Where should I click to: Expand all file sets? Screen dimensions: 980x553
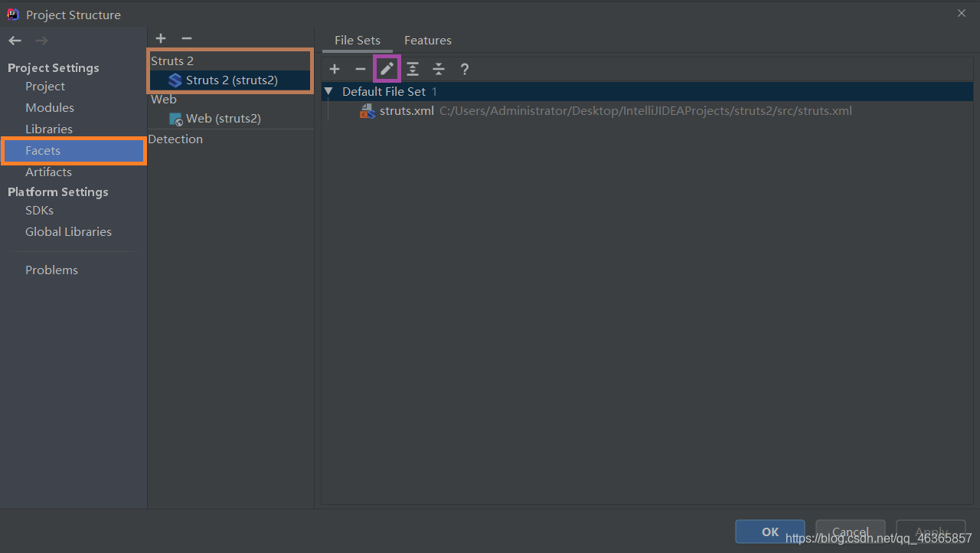pos(413,69)
